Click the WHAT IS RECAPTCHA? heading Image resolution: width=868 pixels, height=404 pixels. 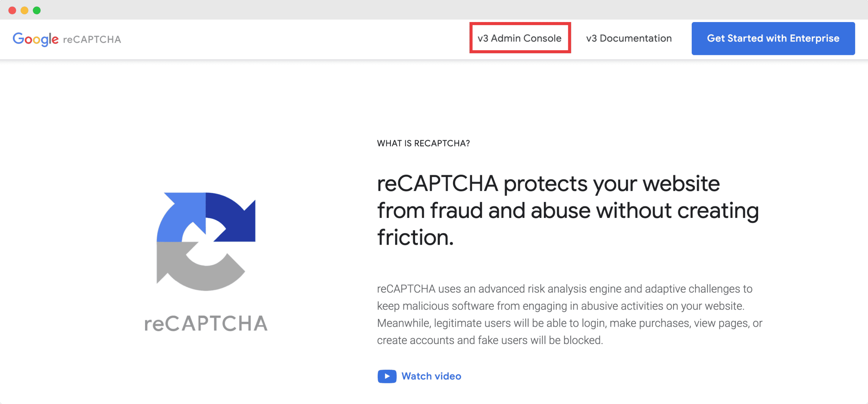tap(423, 143)
